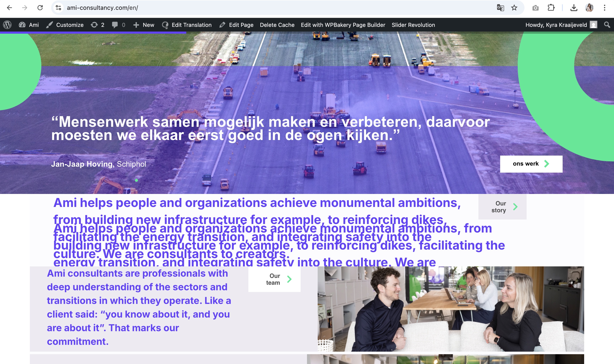The image size is (614, 364).
Task: Click 'Jan-Jaap Hoving, Schiphol' caption
Action: point(99,164)
